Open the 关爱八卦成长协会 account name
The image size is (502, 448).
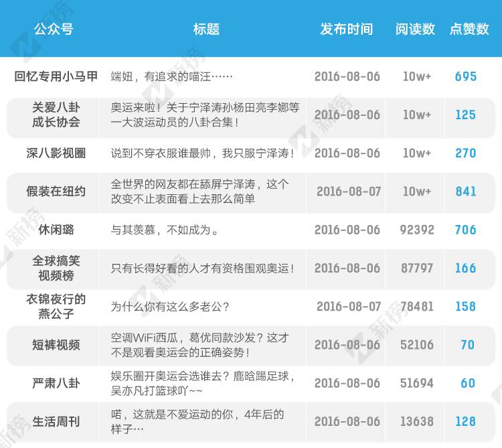point(56,115)
